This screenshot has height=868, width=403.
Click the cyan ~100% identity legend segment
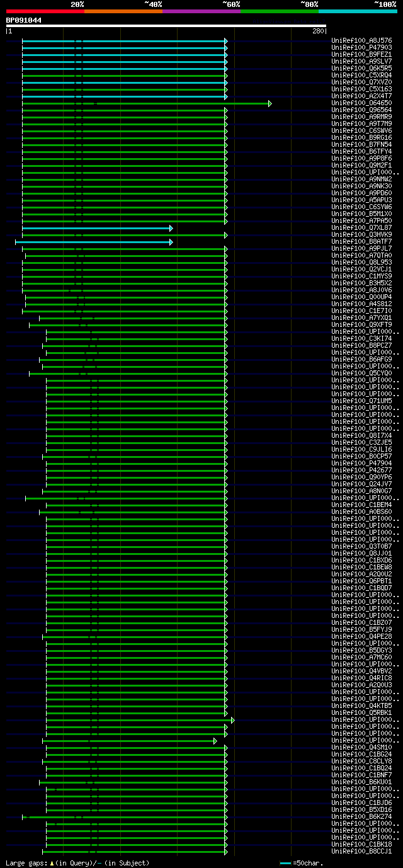pos(358,11)
